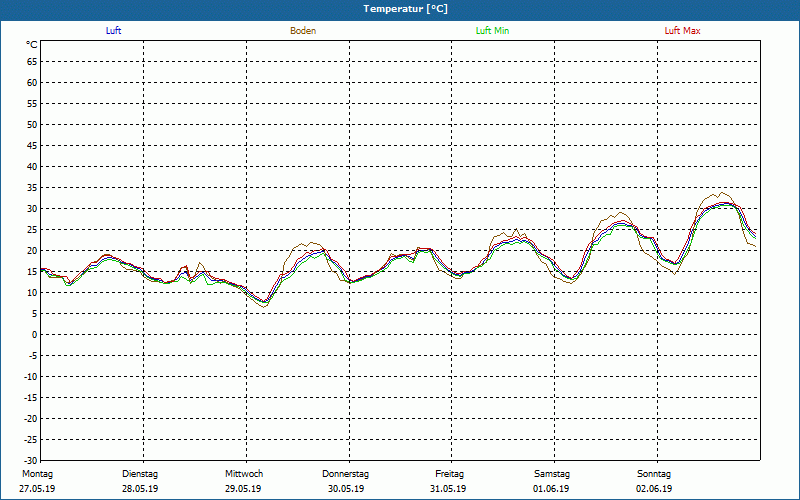Click the Dienstag axis label
Image resolution: width=800 pixels, height=500 pixels.
(x=140, y=474)
